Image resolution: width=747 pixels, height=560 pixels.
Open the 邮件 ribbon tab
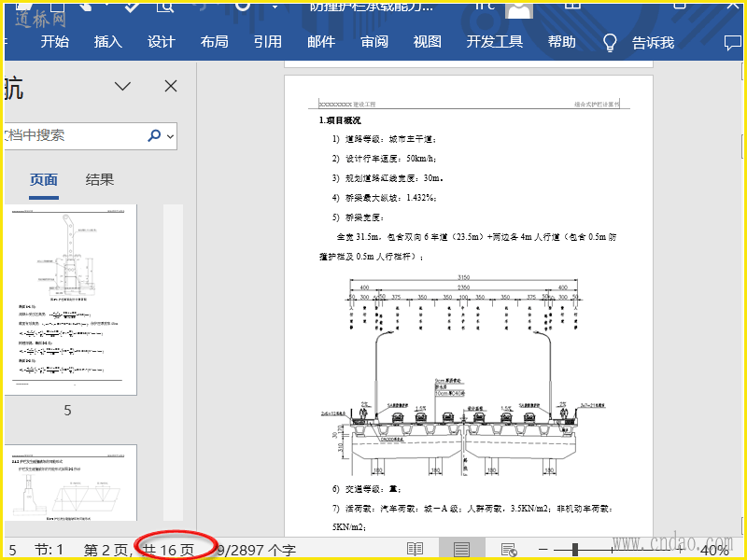click(321, 42)
